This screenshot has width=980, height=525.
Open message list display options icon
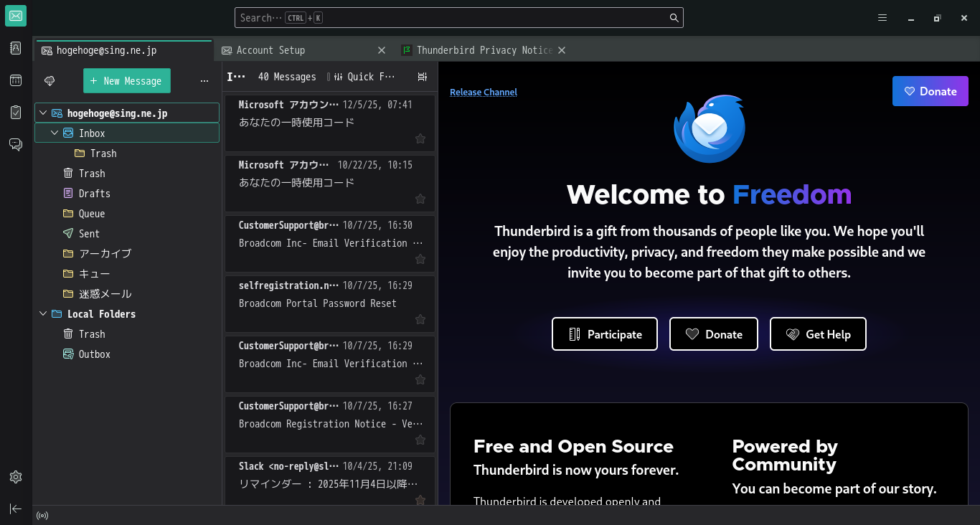tap(422, 77)
